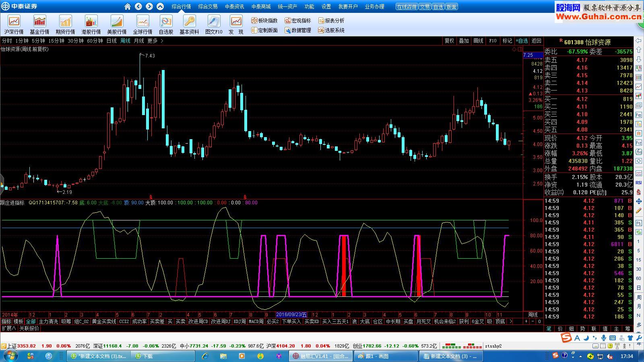The image size is (644, 362).
Task: Open the 期货行情 futures quotes
Action: [x=65, y=25]
